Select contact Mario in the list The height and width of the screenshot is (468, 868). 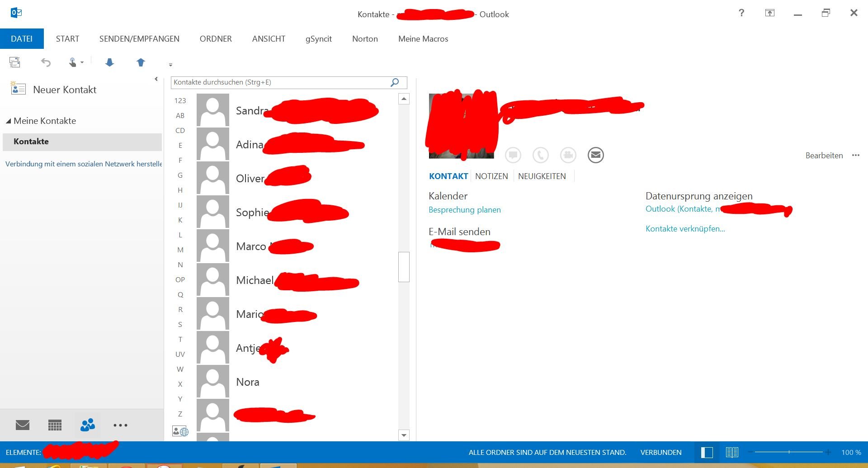tap(296, 314)
